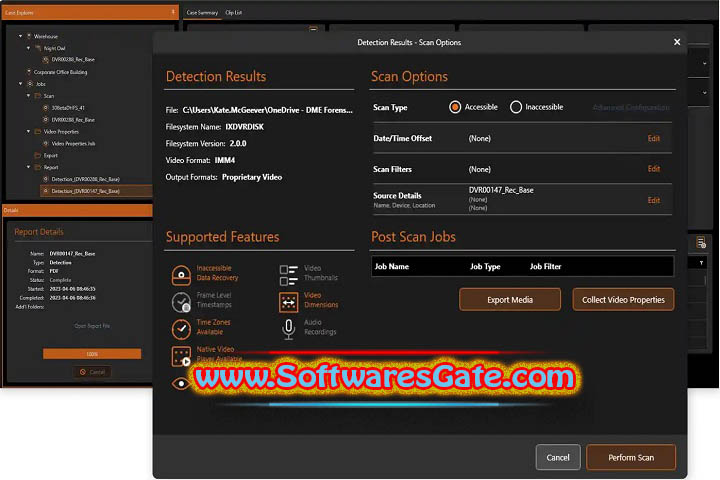Viewport: 720px width, 480px height.
Task: Edit the Source Details entry
Action: (x=653, y=200)
